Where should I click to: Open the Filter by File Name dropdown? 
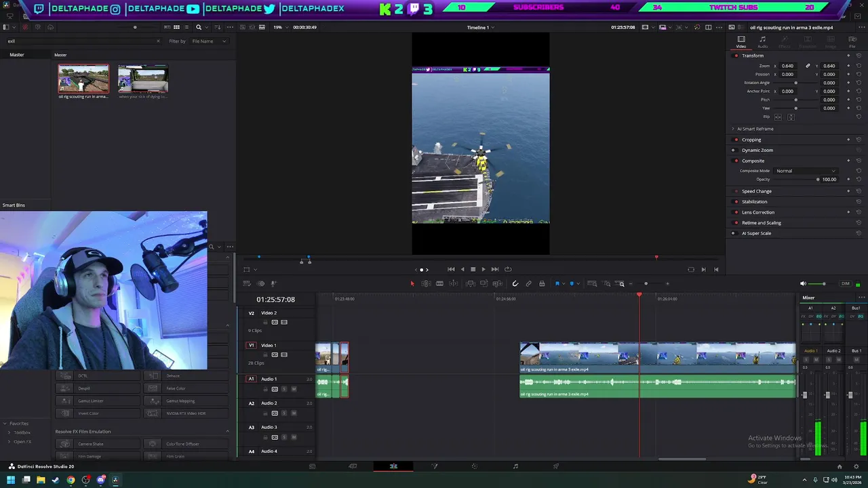[209, 41]
